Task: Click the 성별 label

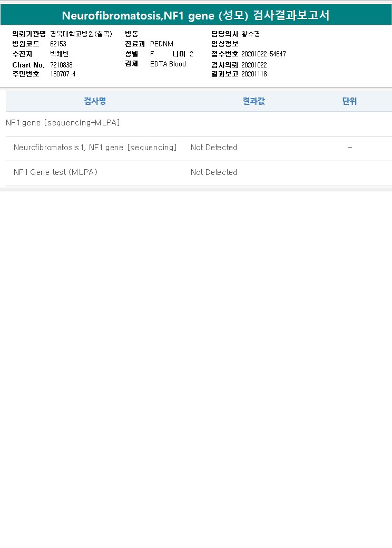Action: pos(132,54)
